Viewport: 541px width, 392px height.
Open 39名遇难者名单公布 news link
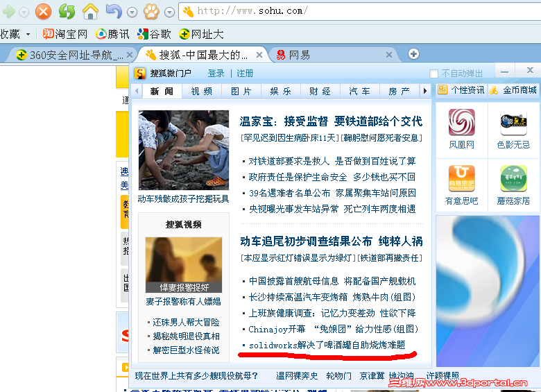click(332, 193)
